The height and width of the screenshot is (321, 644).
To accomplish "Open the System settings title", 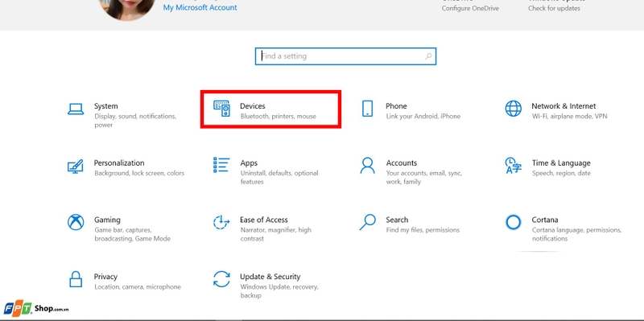I will click(x=106, y=106).
